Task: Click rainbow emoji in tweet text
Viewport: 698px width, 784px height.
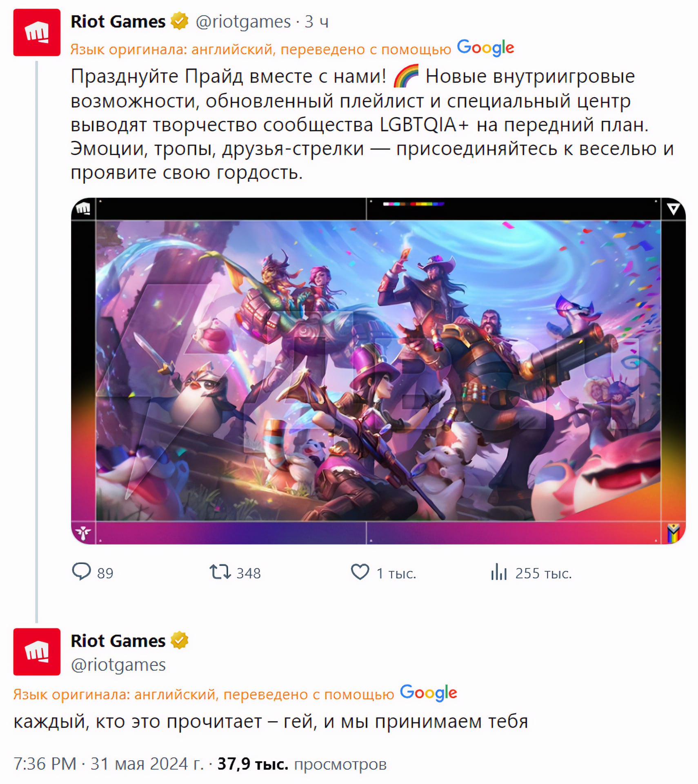Action: pyautogui.click(x=406, y=76)
